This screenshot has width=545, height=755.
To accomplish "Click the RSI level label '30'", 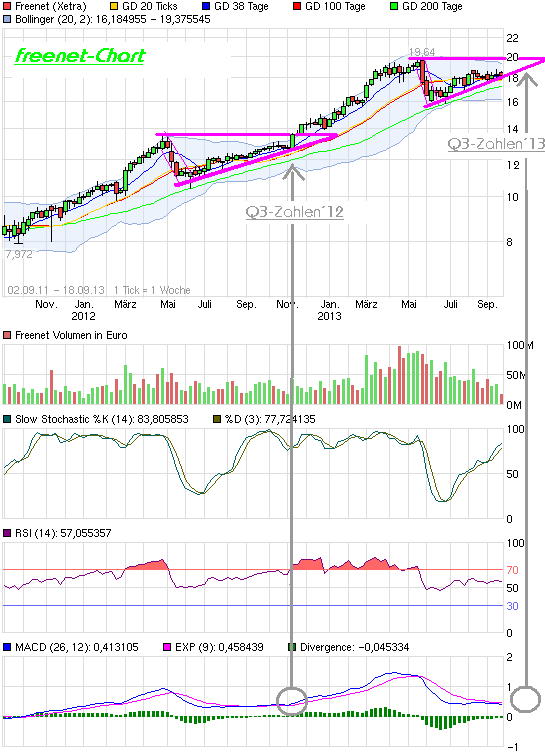I will point(512,606).
